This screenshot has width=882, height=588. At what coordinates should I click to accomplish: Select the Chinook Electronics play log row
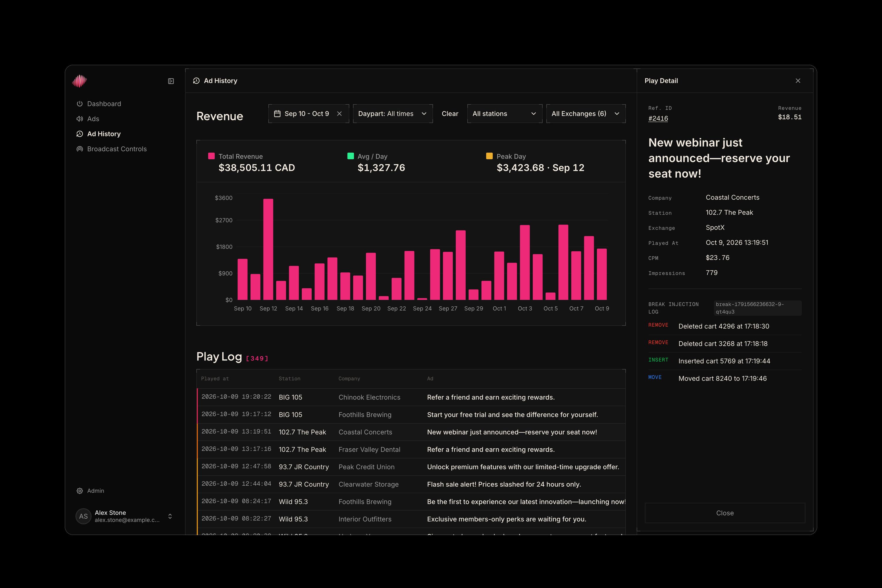(x=411, y=397)
